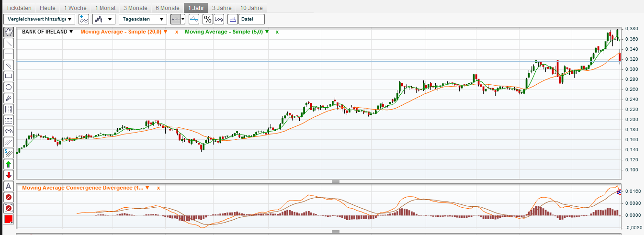
Task: Place a green up arrow marker
Action: (x=9, y=164)
